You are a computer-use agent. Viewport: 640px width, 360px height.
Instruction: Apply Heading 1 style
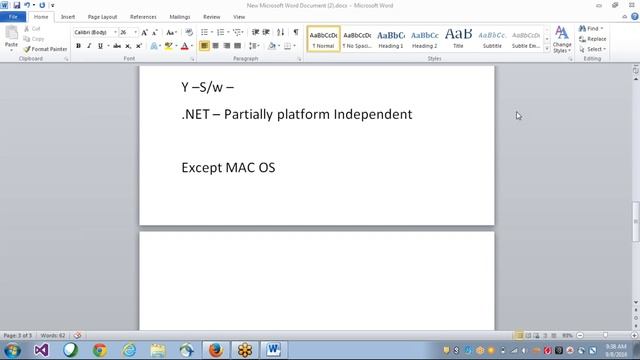391,39
